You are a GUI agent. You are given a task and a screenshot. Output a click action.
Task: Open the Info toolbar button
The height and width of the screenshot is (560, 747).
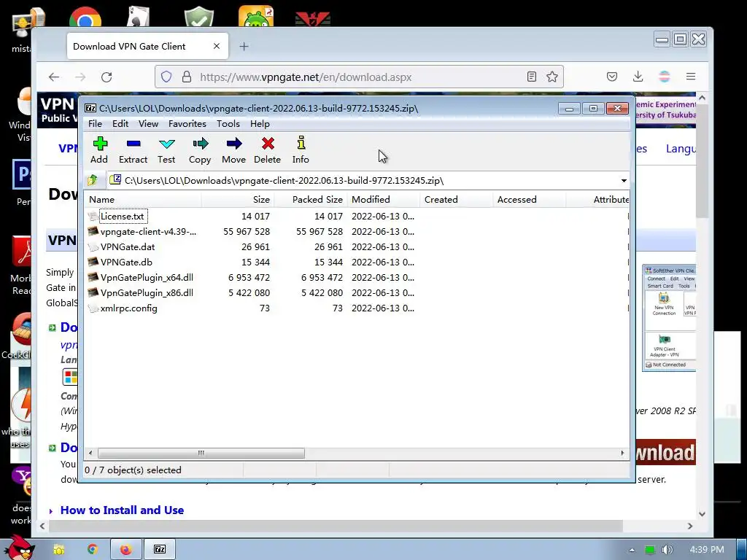(301, 149)
